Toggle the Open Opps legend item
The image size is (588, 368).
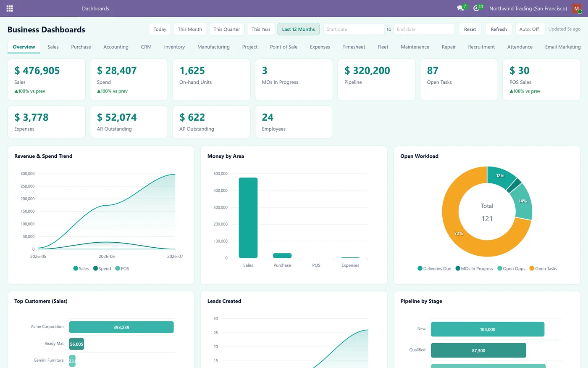[511, 268]
